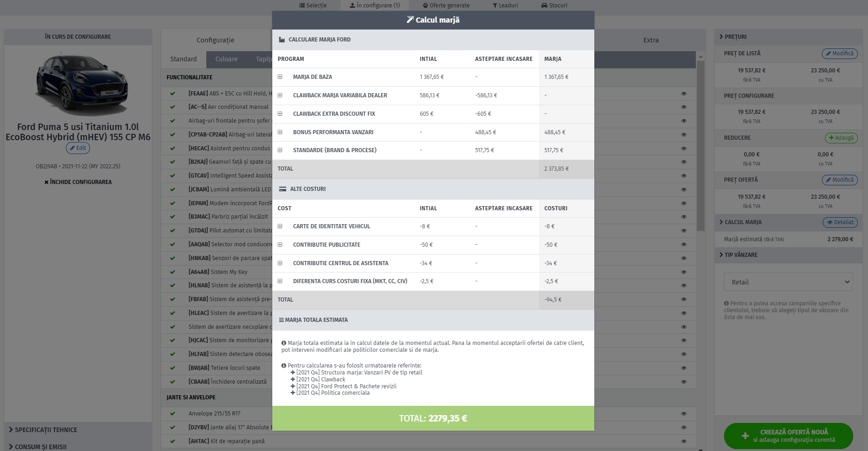
Task: Open the Retail sale type dropdown
Action: pyautogui.click(x=788, y=282)
